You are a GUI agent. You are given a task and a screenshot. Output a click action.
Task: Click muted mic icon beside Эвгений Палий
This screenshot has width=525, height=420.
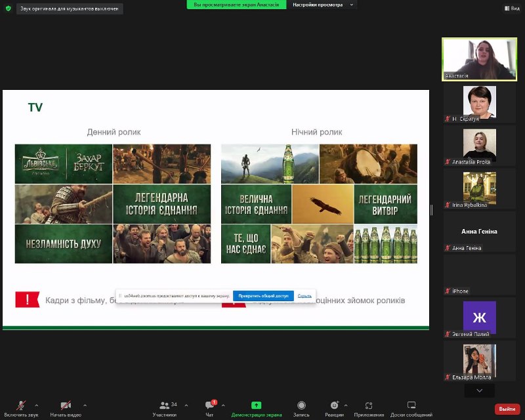pyautogui.click(x=448, y=334)
